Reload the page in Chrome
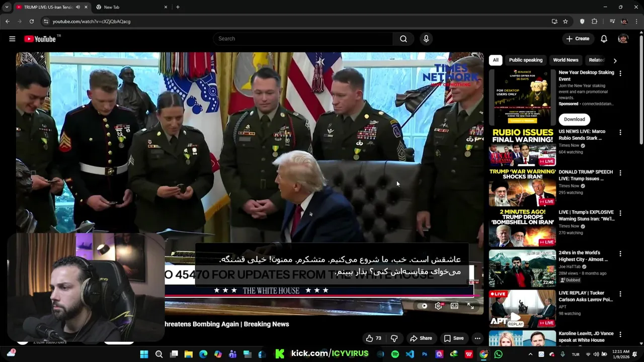644x362 pixels. [x=31, y=21]
